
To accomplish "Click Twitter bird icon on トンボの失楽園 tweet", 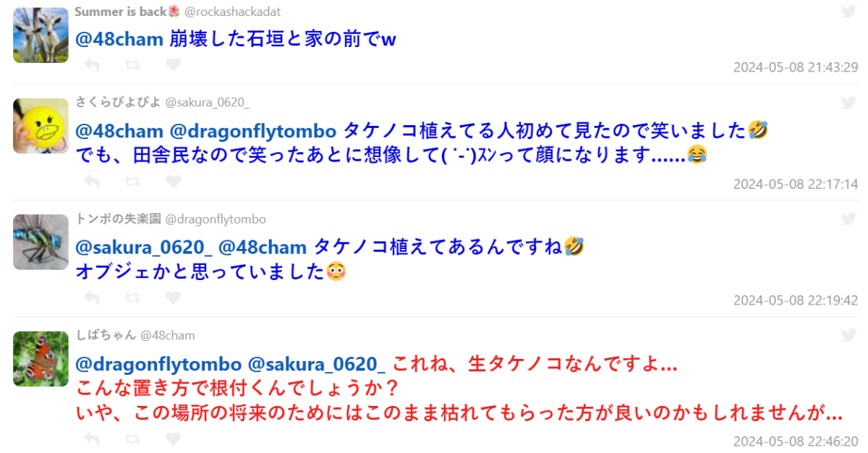I will 848,219.
